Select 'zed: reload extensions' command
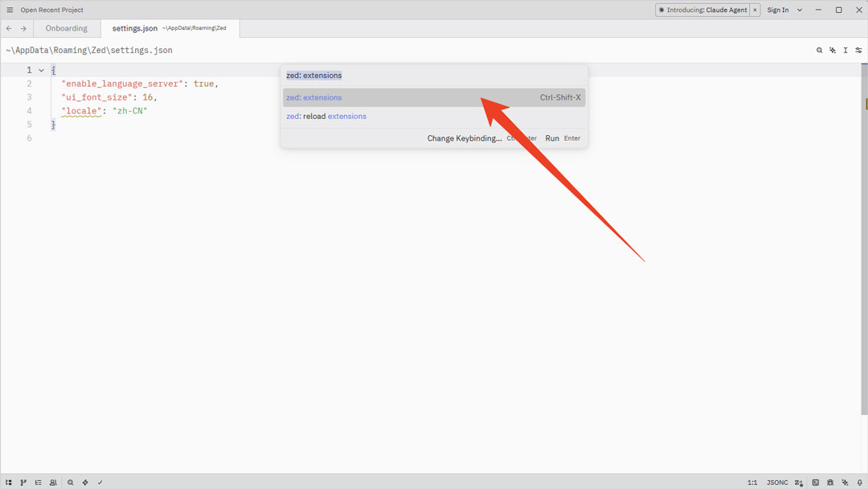Screen dimensions: 868x489 coord(434,117)
